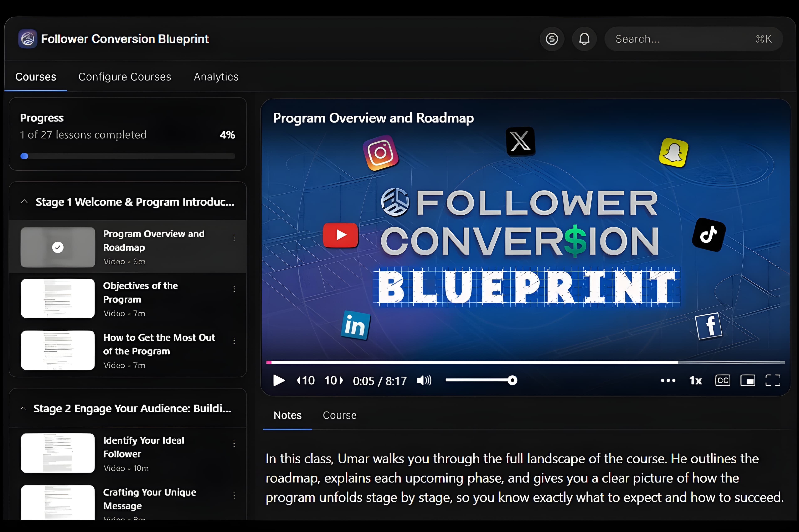The image size is (799, 532).
Task: Enable picture-in-picture mode
Action: 747,380
